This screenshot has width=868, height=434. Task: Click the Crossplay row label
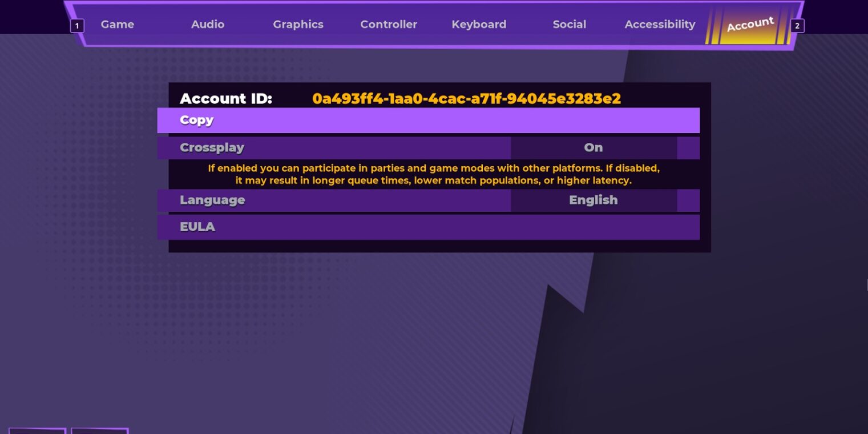(212, 148)
